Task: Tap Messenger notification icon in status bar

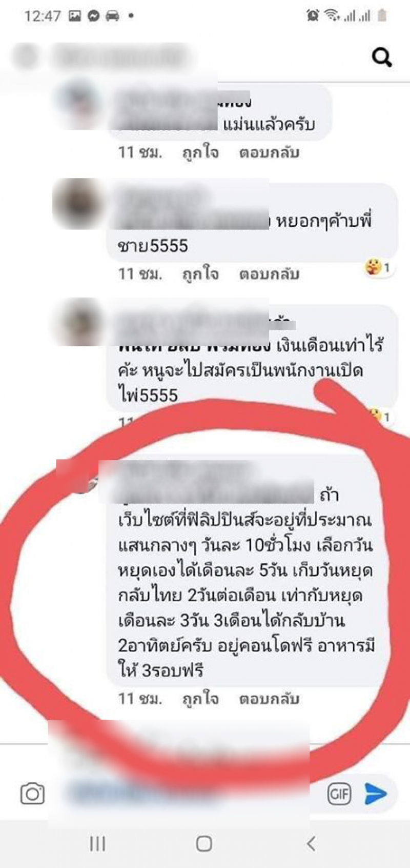Action: pos(93,16)
